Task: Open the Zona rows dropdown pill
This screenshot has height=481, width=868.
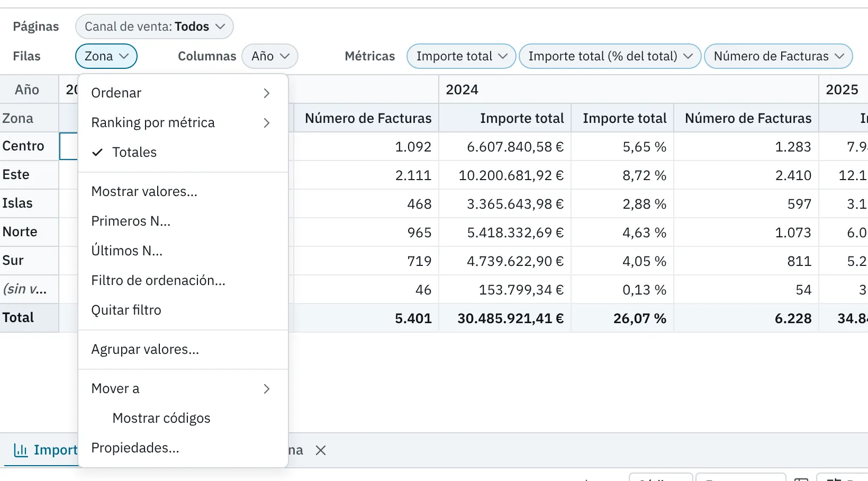Action: 106,56
